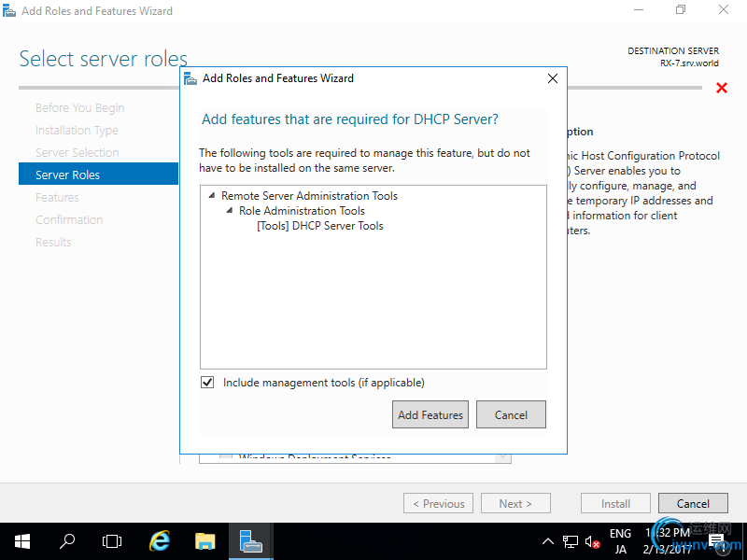
Task: Click the Add Features button
Action: pyautogui.click(x=430, y=414)
